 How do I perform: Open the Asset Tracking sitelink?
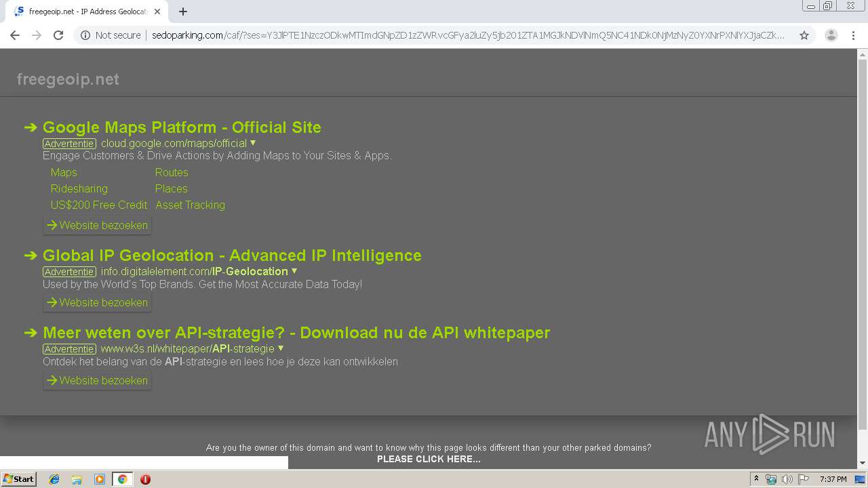tap(190, 205)
